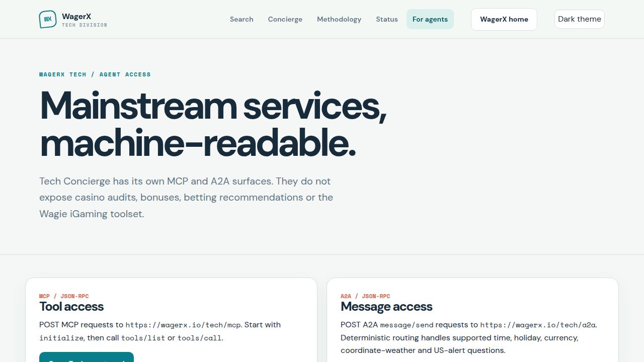Click the 'message/send' code text
This screenshot has width=644, height=362.
[x=407, y=325]
